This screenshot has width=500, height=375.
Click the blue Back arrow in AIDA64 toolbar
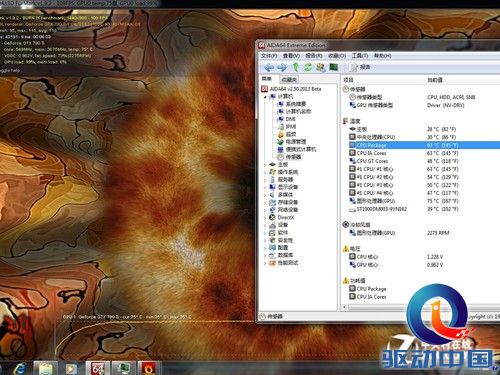click(269, 67)
